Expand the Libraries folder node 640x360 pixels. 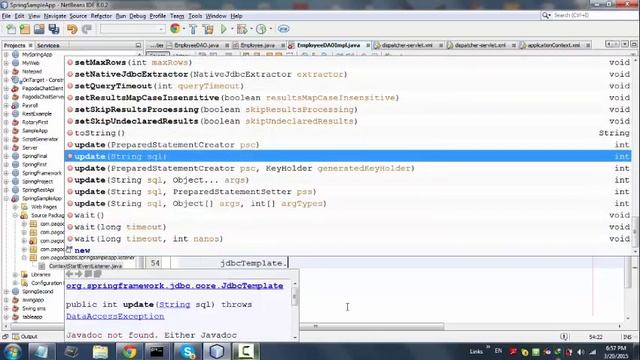pos(15,275)
